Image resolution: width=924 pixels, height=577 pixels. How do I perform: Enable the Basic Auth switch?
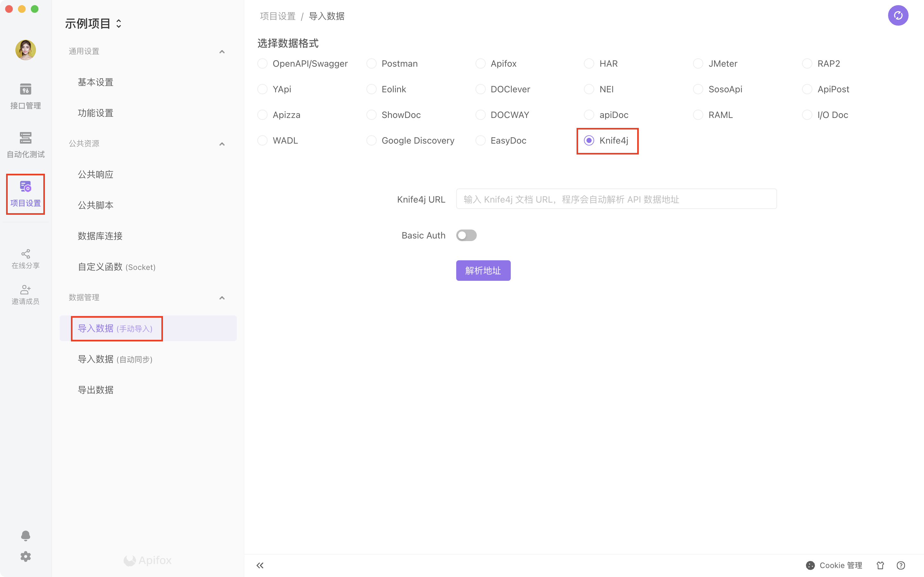pos(466,236)
